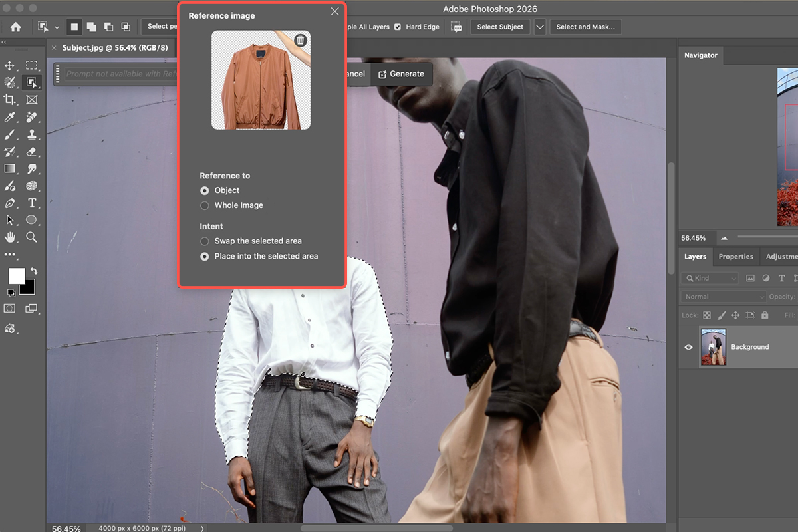Screen dimensions: 798x532
Task: Hide the Background layer using eye icon
Action: [688, 347]
